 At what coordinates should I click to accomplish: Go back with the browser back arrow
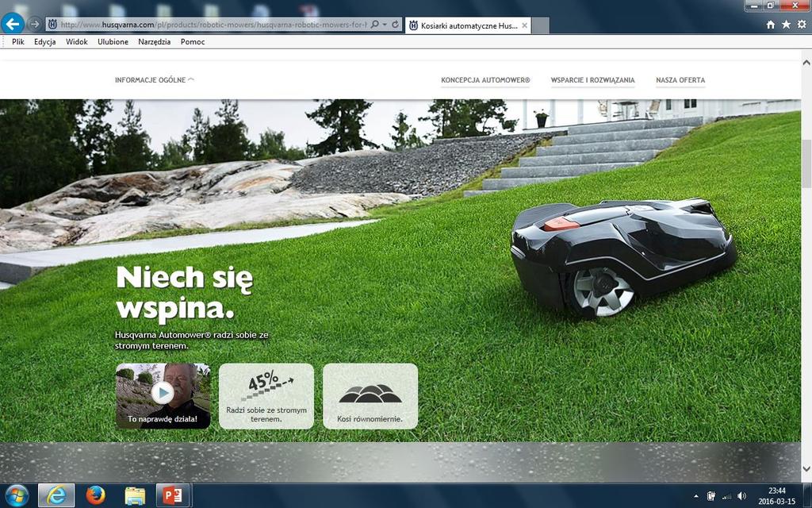[x=13, y=23]
